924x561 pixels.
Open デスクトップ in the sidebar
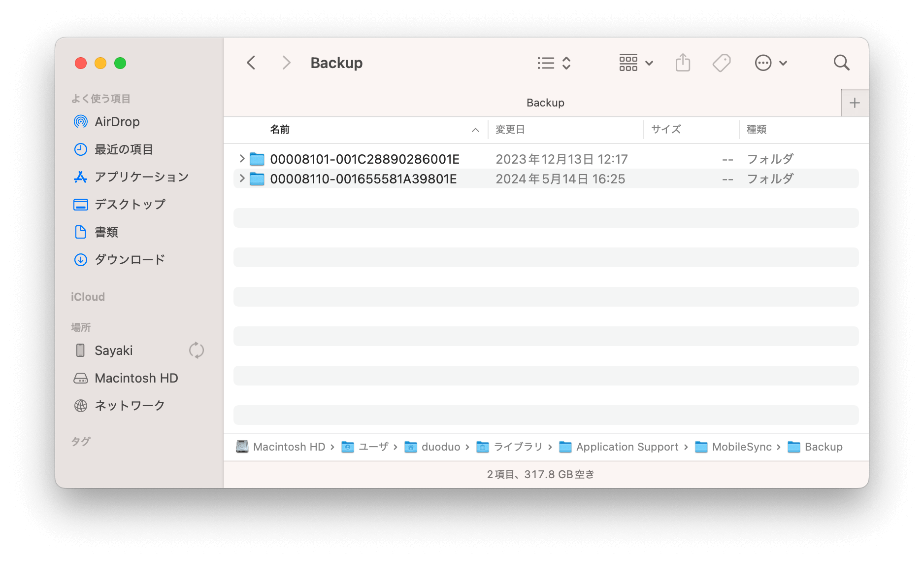130,205
